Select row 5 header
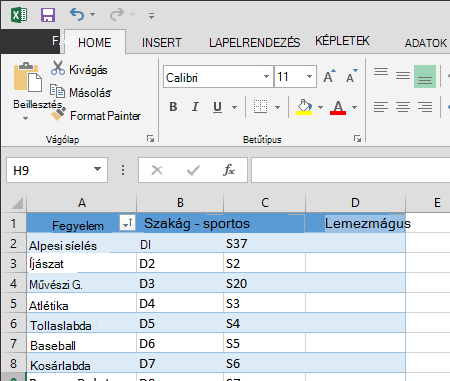This screenshot has height=381, width=450. tap(13, 303)
